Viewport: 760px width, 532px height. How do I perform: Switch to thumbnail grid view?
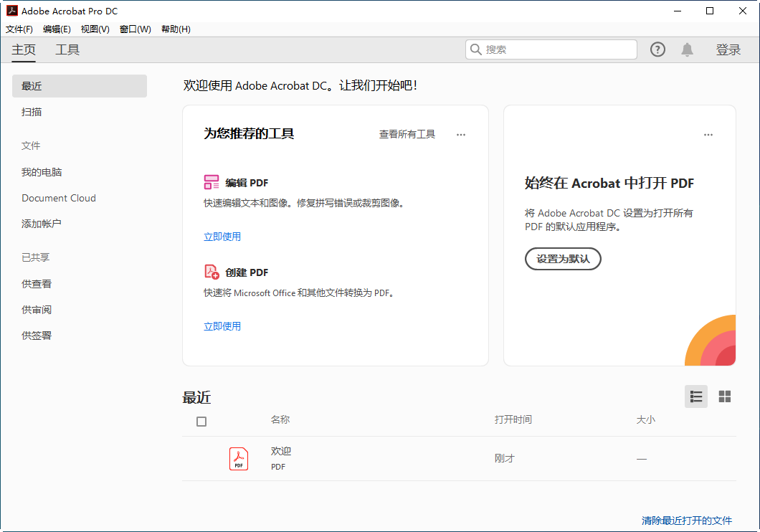pyautogui.click(x=725, y=396)
